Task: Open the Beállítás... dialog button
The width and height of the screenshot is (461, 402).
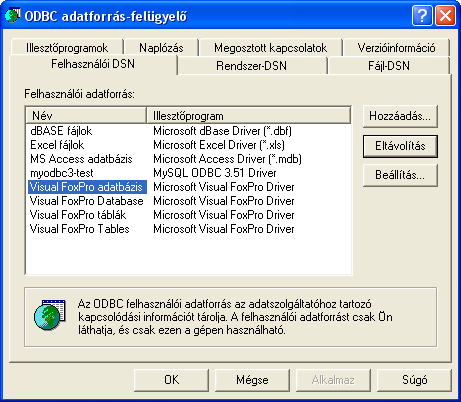Action: tap(400, 175)
